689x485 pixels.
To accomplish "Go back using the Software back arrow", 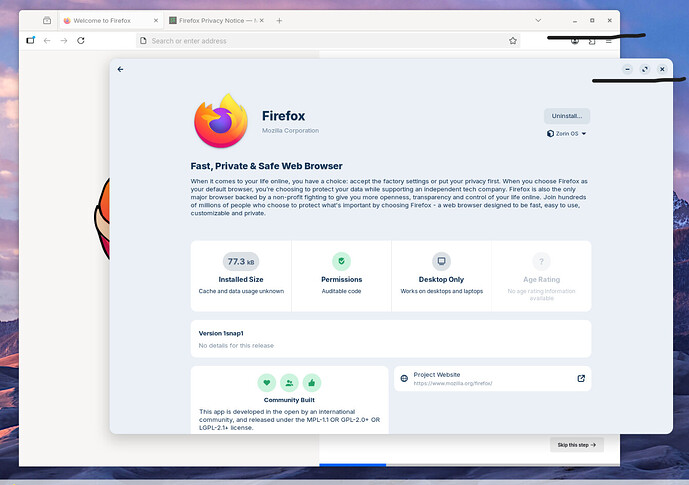I will coord(120,69).
